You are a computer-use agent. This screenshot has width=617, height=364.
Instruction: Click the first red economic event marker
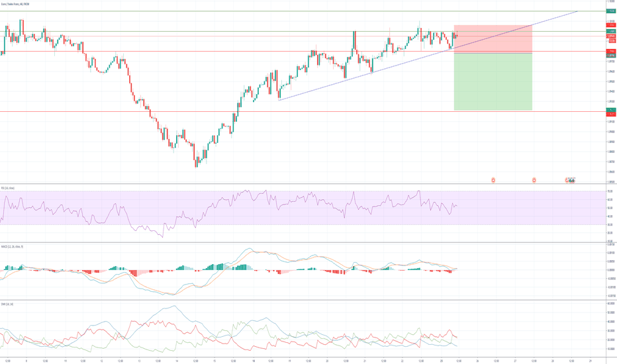493,179
